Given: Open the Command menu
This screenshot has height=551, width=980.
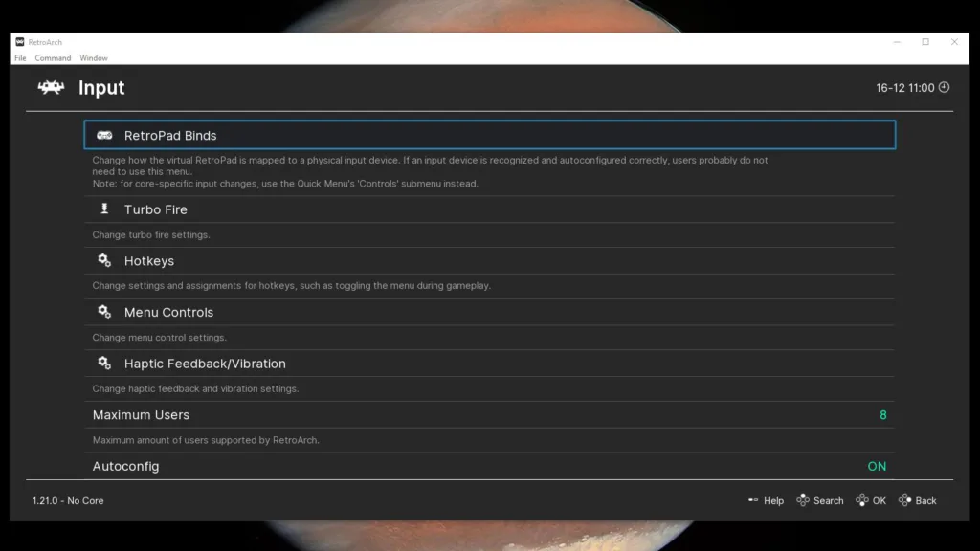Looking at the screenshot, I should pyautogui.click(x=53, y=57).
